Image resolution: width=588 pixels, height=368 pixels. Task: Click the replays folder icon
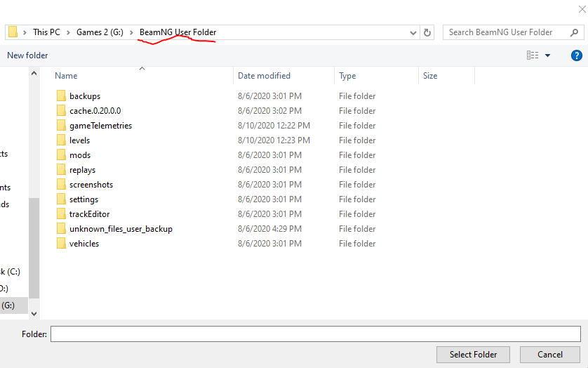[x=61, y=169]
